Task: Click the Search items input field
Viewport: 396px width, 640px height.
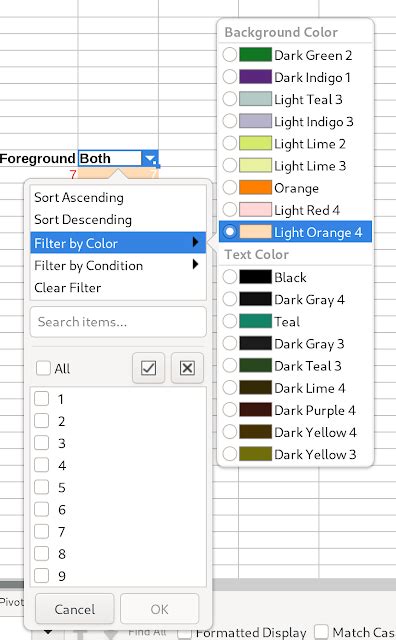Action: pos(118,322)
